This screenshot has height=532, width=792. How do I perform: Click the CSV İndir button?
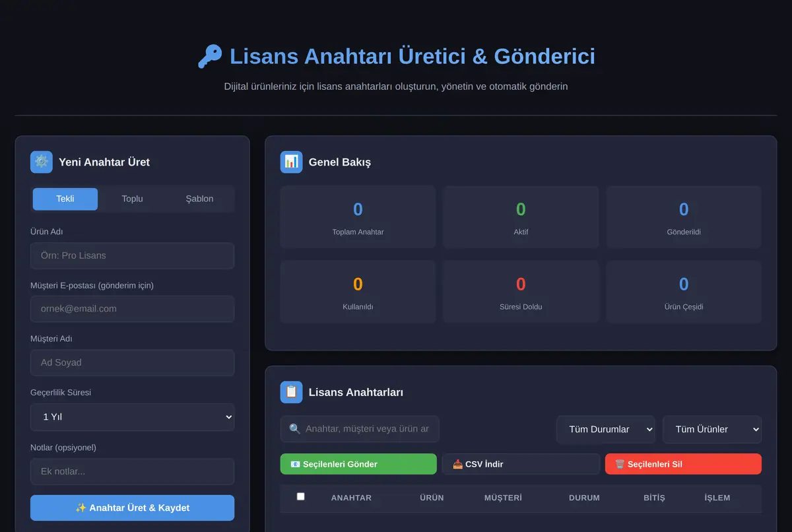tap(521, 464)
